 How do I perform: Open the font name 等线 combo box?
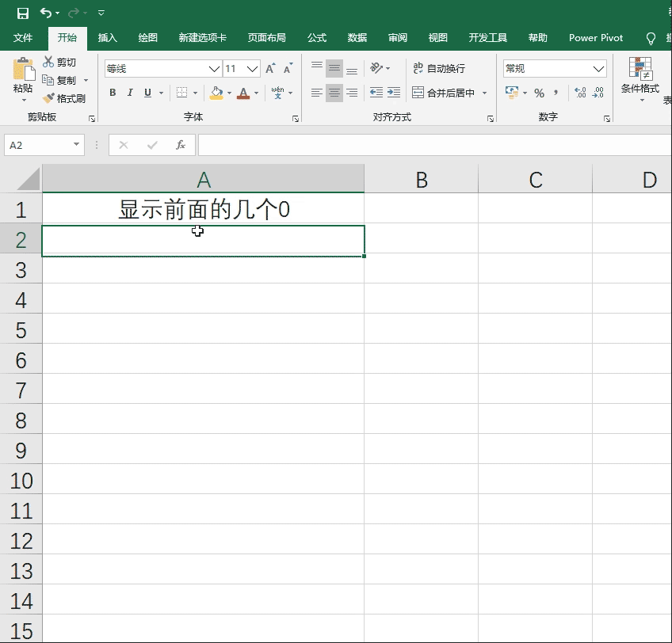point(162,69)
